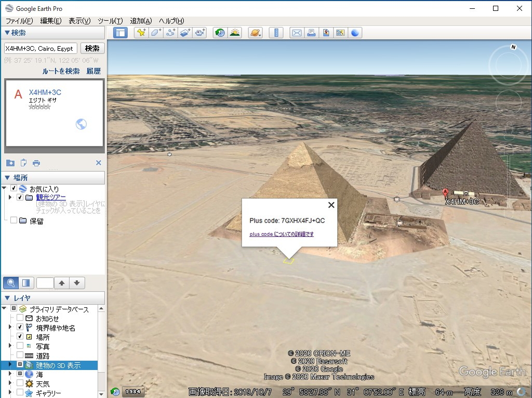The image size is (532, 398).
Task: Enable the 道路 layer checkbox
Action: [20, 356]
